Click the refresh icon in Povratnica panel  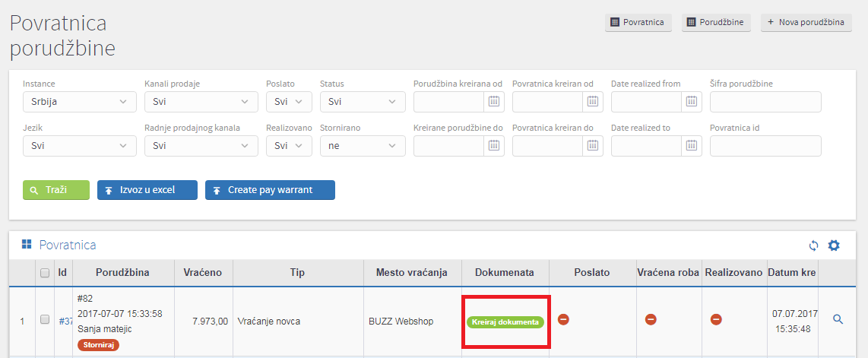point(813,245)
